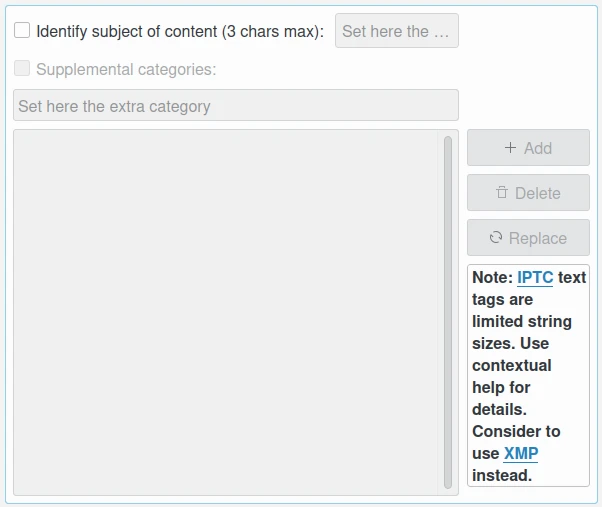Click the supplemental categories list scrollbar
Image resolution: width=602 pixels, height=507 pixels.
(x=448, y=310)
